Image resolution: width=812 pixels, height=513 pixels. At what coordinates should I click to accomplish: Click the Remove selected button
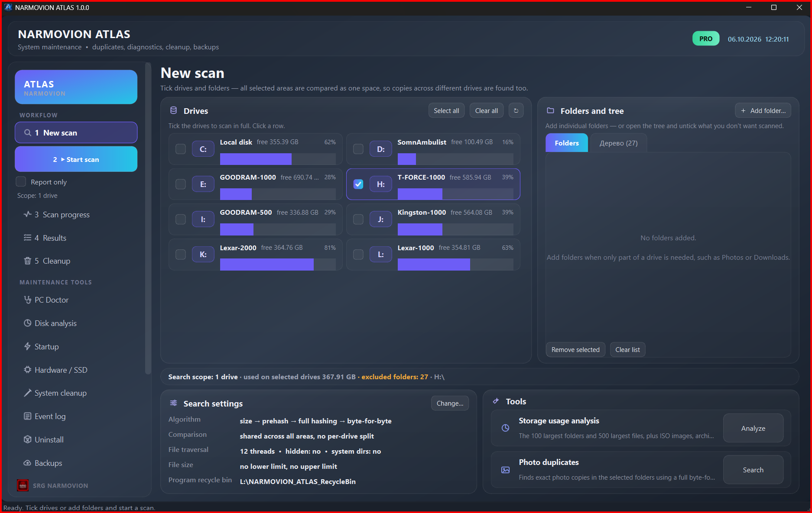tap(575, 349)
